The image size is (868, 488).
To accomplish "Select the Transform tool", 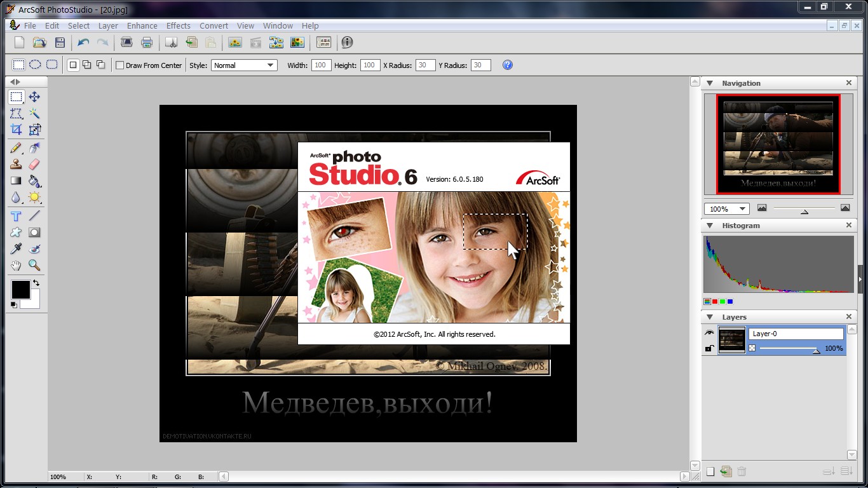I will pyautogui.click(x=34, y=130).
